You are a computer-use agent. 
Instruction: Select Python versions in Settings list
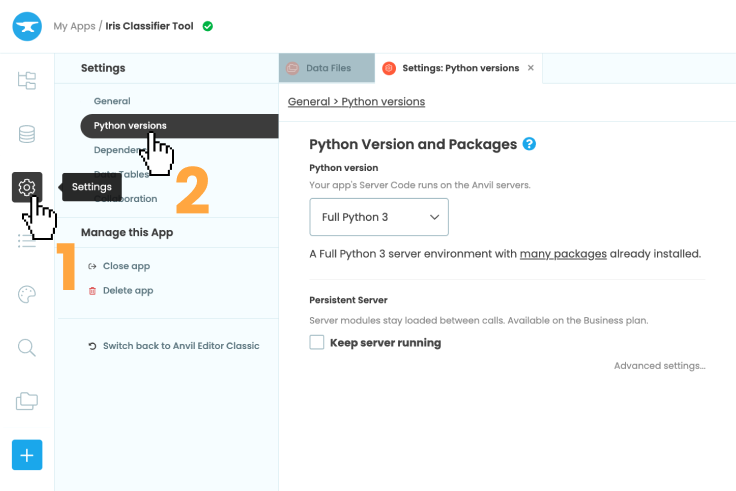point(130,126)
